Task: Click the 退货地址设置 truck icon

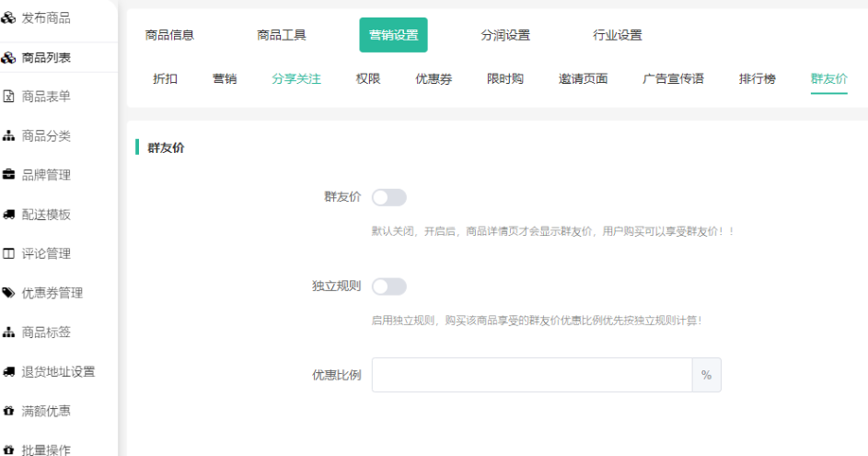Action: (8, 372)
